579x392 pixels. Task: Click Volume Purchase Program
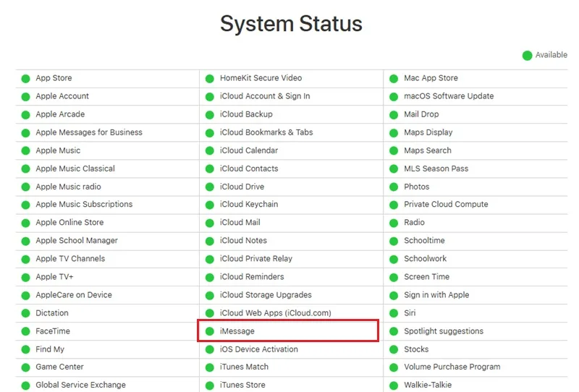pyautogui.click(x=452, y=367)
